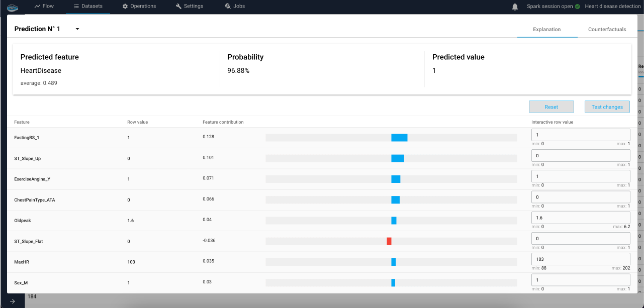Select the ExerciseAngina_Y feature name
The image size is (644, 308).
coord(32,179)
